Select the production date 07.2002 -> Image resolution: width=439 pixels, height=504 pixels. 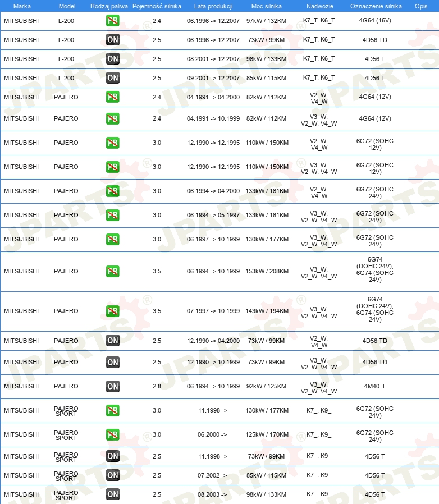212,475
